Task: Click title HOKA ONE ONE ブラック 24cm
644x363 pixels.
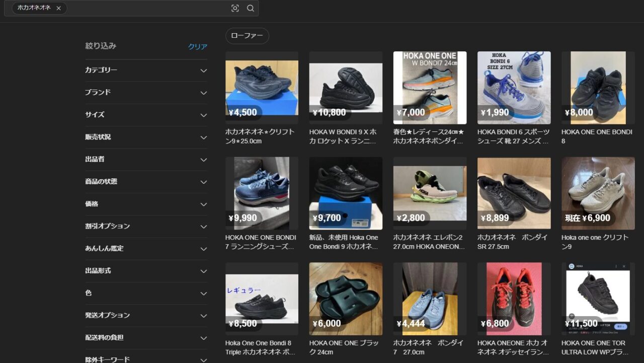Action: click(345, 347)
